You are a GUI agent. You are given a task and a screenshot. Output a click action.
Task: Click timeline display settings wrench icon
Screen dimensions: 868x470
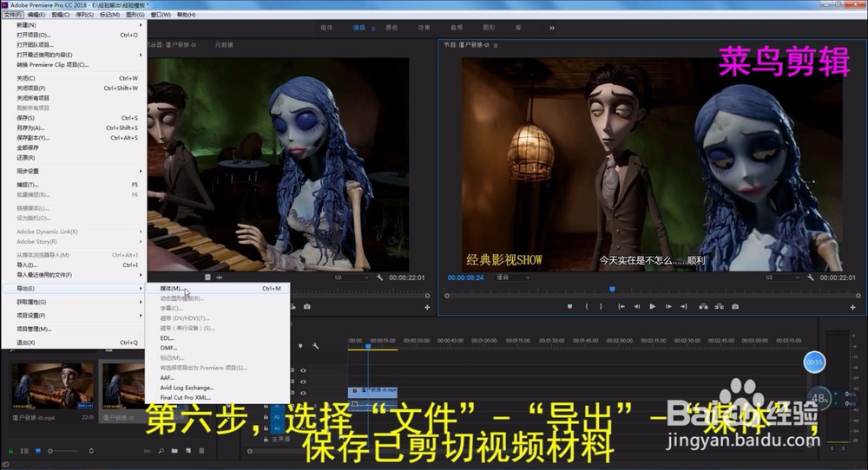[316, 346]
